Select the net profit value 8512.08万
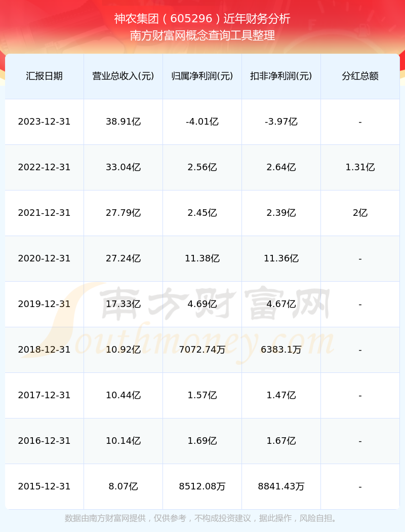 coord(202,486)
